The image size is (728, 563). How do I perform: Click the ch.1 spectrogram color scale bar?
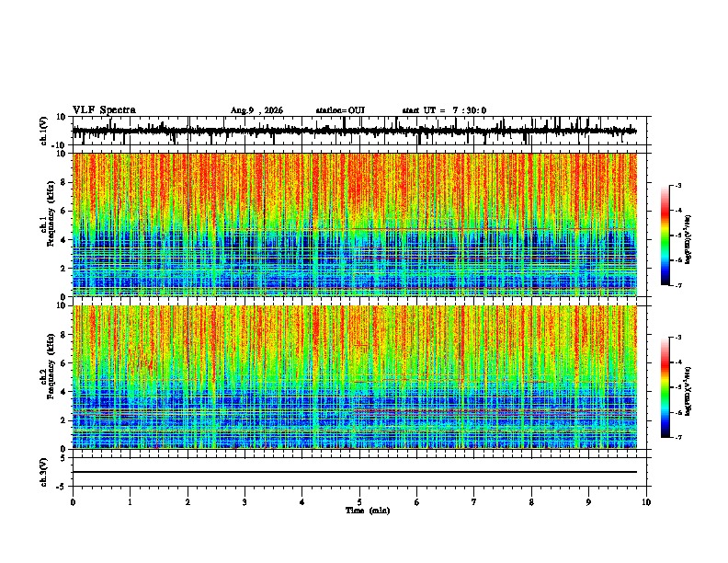(665, 236)
